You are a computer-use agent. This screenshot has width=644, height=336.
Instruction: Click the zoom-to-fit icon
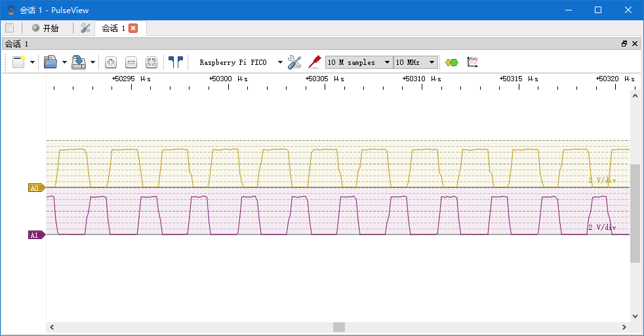coord(151,62)
